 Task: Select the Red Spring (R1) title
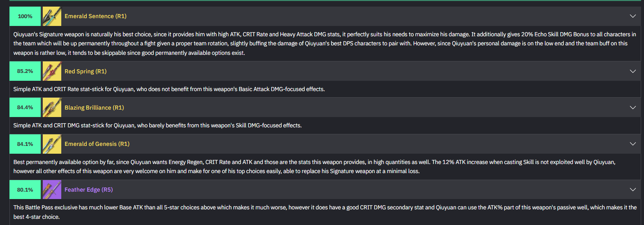(x=86, y=71)
